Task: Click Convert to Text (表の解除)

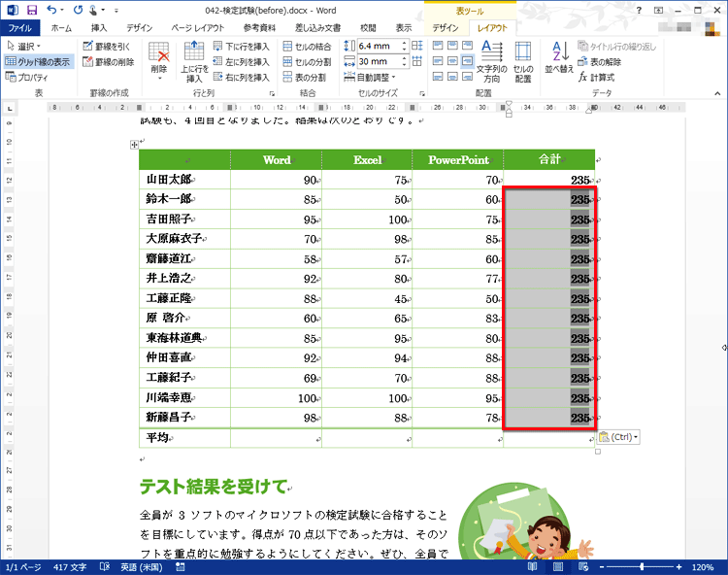Action: 600,62
